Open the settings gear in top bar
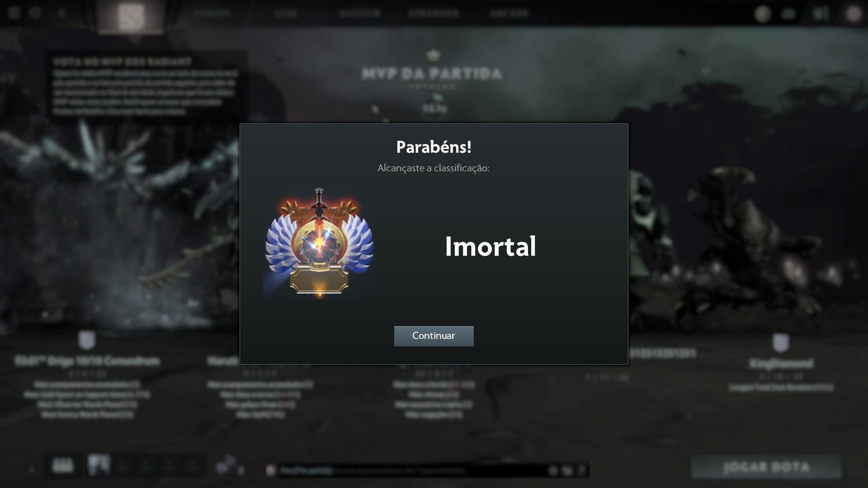Viewport: 868px width, 488px height. tap(35, 13)
